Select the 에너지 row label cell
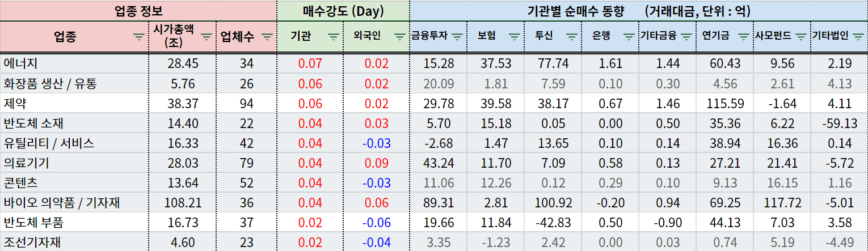Viewport: 868px width, 251px height. 74,63
